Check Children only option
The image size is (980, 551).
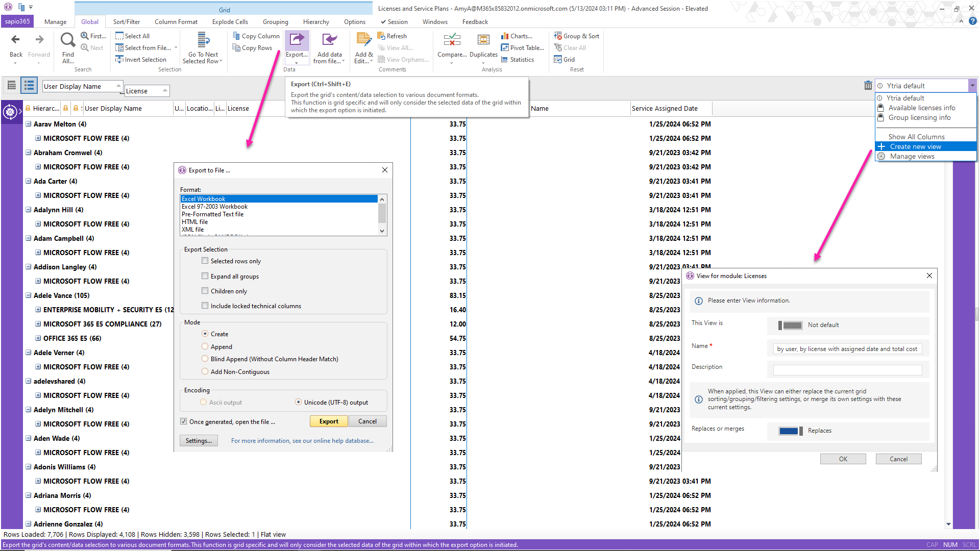pos(205,291)
